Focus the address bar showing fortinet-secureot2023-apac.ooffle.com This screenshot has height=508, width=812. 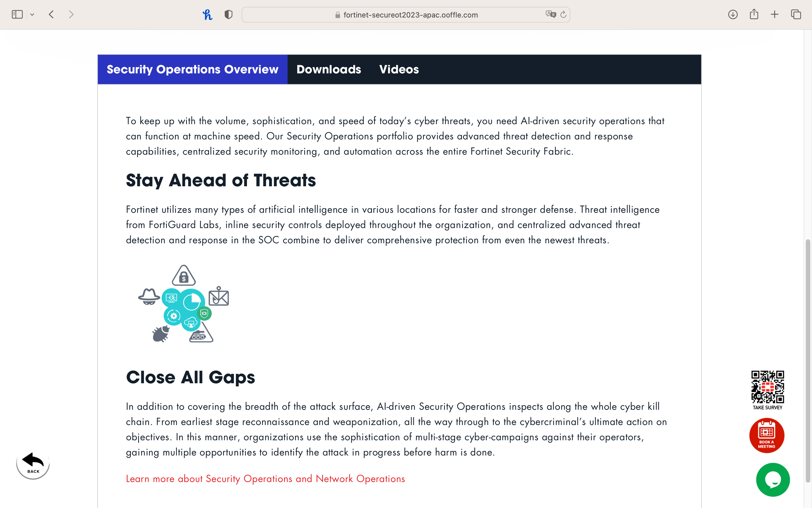406,15
